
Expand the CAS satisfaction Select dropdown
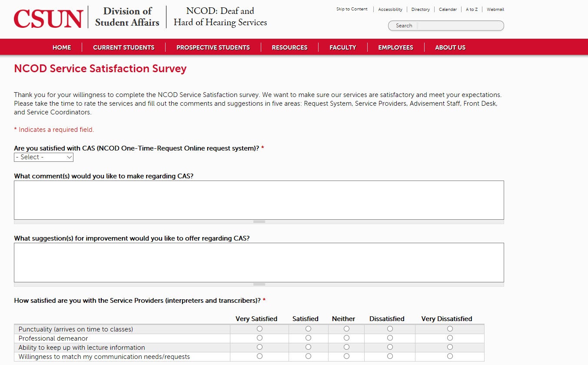click(x=43, y=157)
